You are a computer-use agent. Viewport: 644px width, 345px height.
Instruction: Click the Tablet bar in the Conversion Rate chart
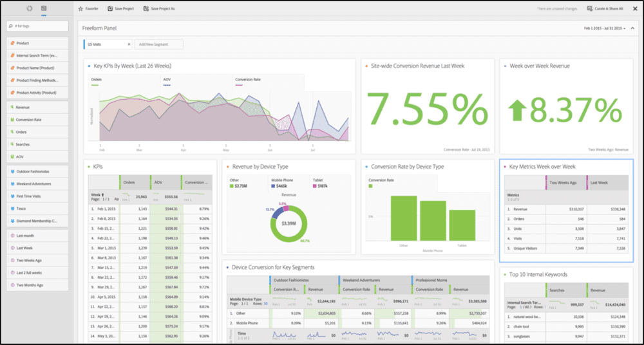pyautogui.click(x=462, y=225)
